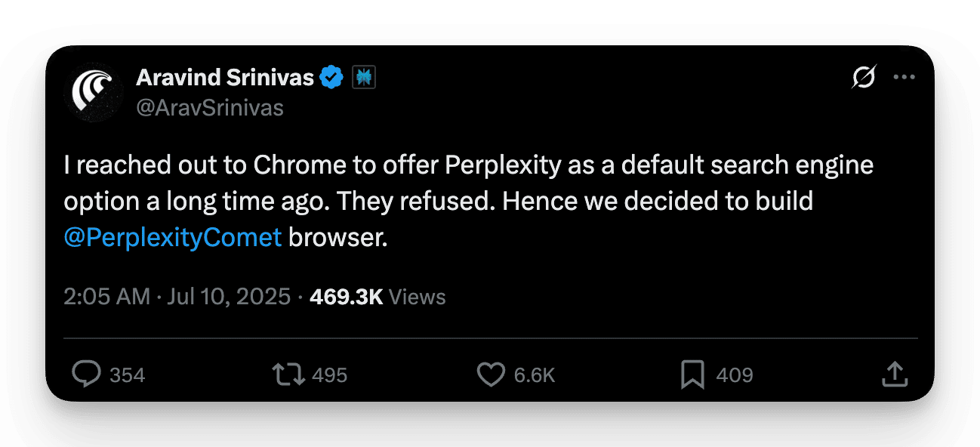Click the 2:05 AM timestamp
This screenshot has width=980, height=447.
click(x=106, y=297)
